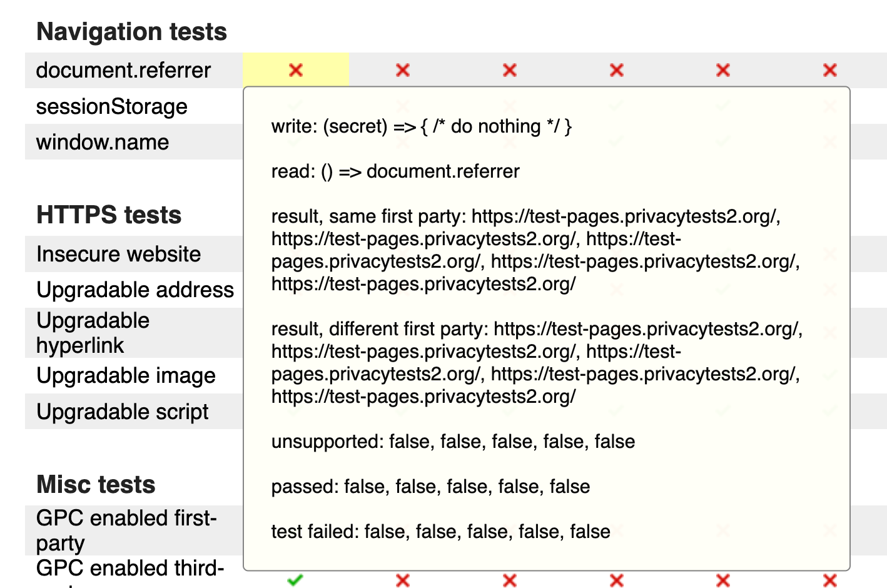Click the Upgradable hyperlink row label
The height and width of the screenshot is (588, 887).
pyautogui.click(x=93, y=333)
